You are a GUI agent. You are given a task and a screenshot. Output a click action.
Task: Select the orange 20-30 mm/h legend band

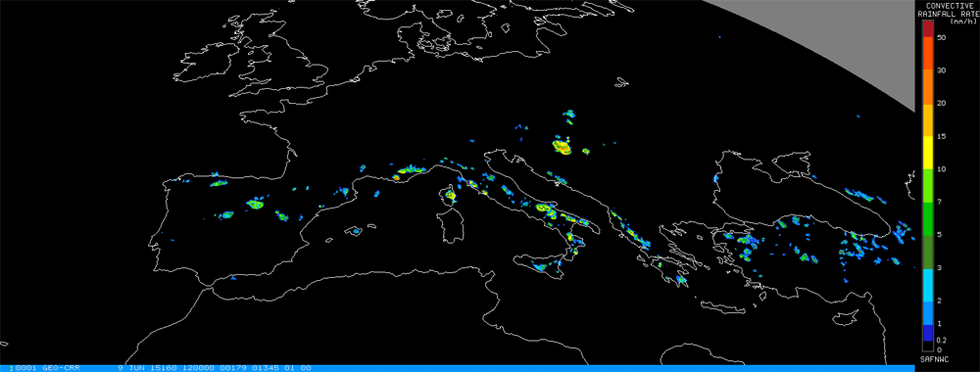tap(927, 87)
